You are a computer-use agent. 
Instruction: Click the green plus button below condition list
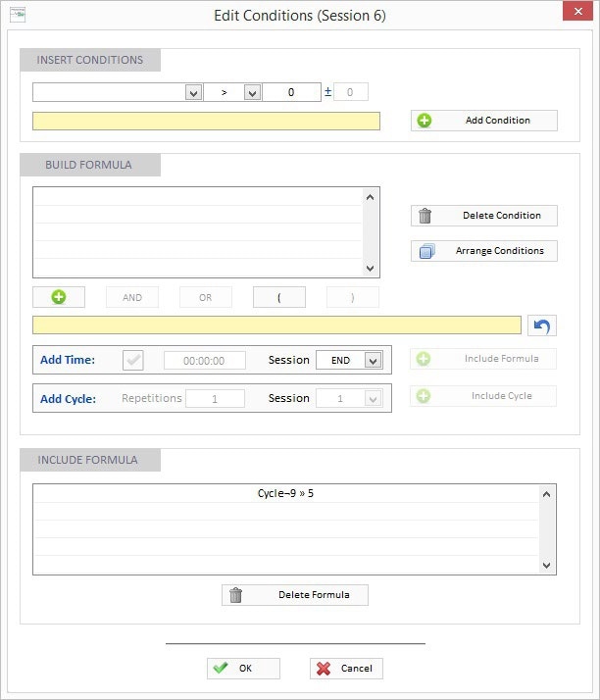pyautogui.click(x=59, y=297)
